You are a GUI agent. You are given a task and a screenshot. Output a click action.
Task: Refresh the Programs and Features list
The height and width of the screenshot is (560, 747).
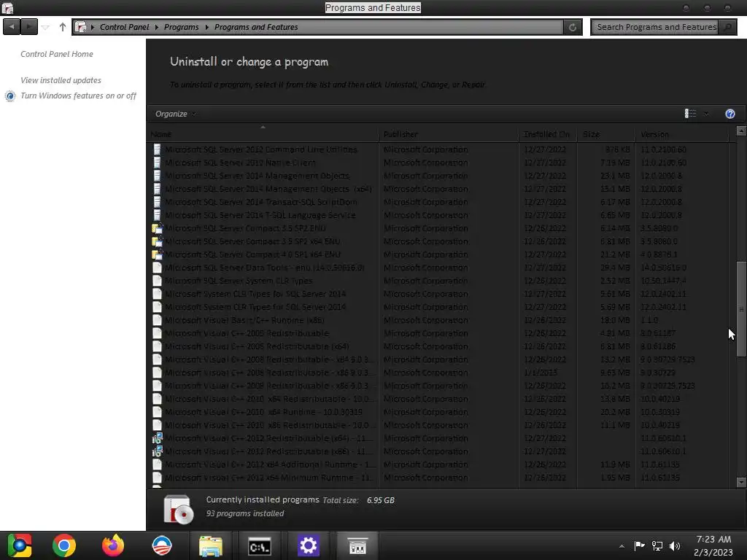pyautogui.click(x=572, y=27)
